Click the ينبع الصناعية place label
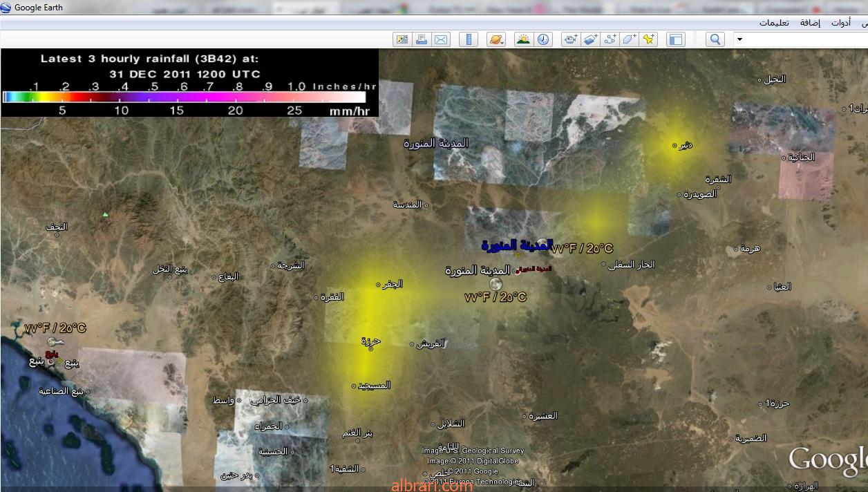Viewport: 868px width, 492px height. [x=61, y=391]
